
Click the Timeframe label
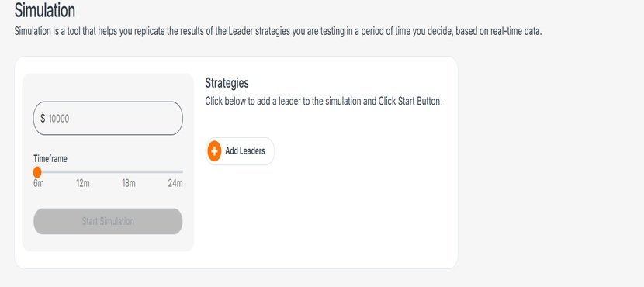tap(50, 158)
